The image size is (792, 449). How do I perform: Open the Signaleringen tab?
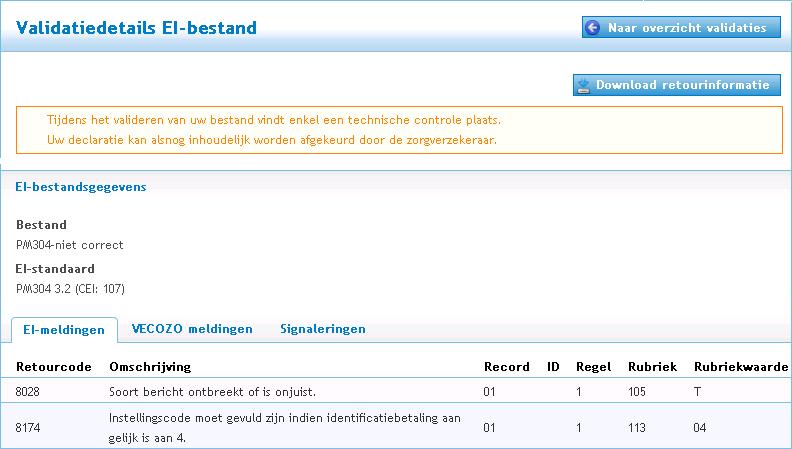(x=323, y=329)
